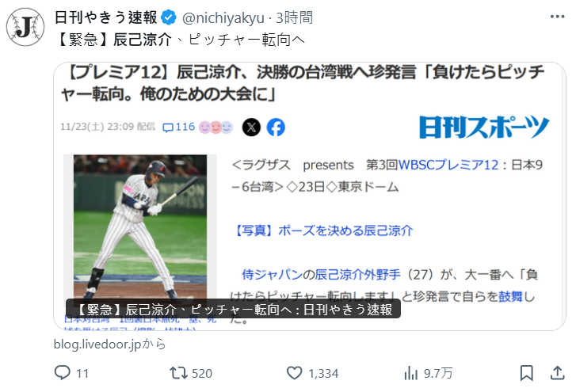Screen dimensions: 576x392
Task: Bookmark this post
Action: pos(526,373)
